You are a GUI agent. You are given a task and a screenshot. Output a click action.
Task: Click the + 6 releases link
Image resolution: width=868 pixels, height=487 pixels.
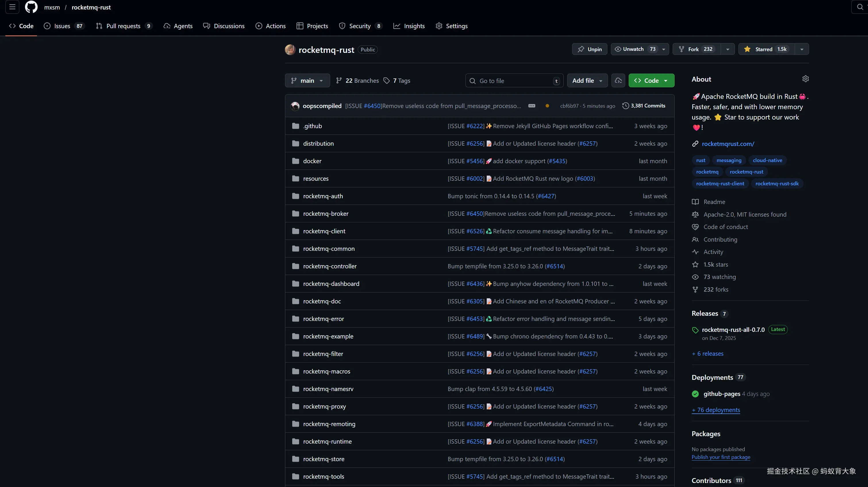[708, 353]
